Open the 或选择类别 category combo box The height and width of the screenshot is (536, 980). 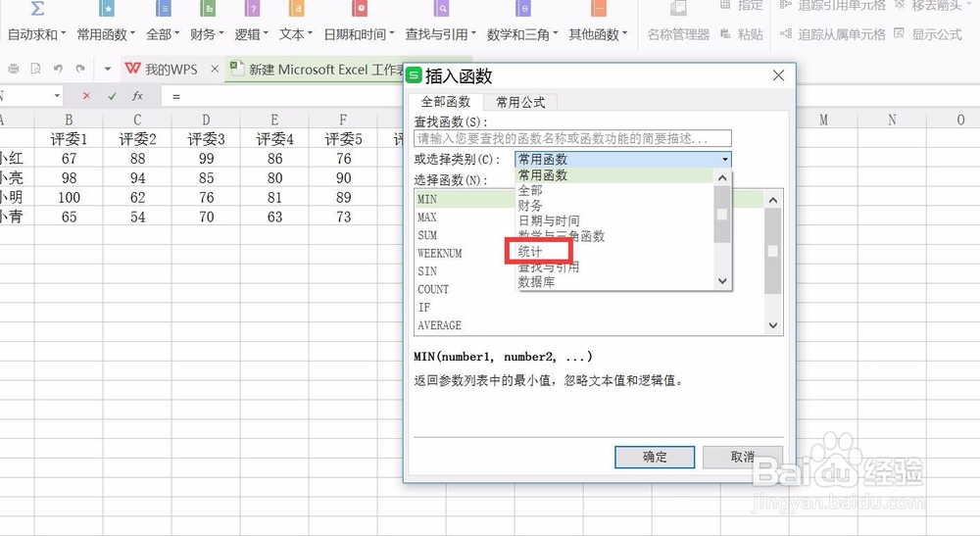[623, 160]
